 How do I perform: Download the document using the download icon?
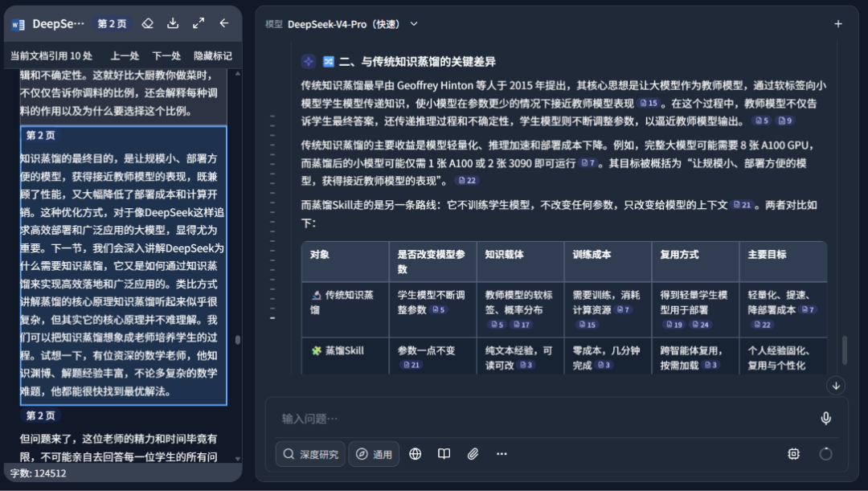click(x=173, y=23)
